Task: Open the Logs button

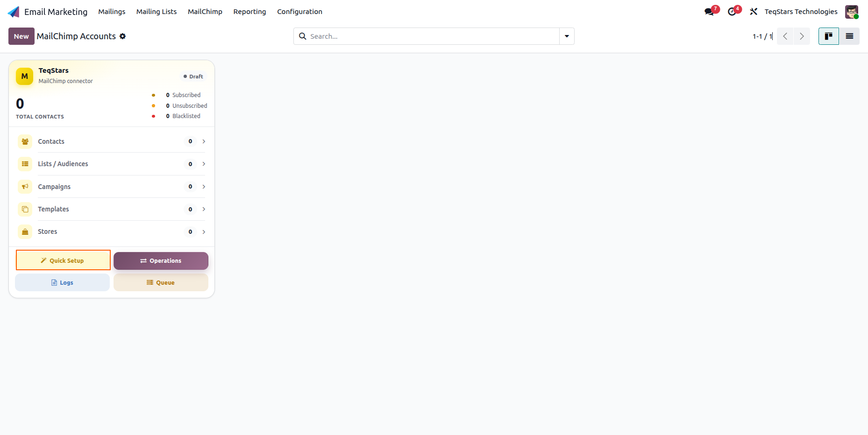Action: click(x=62, y=282)
